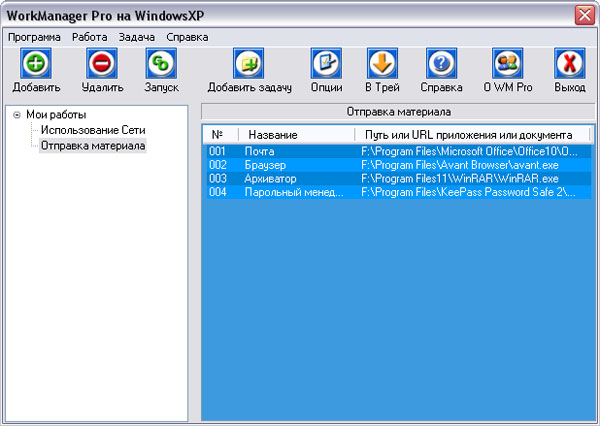Open settings via the Опции icon
Screen dimensions: 600x426
click(326, 63)
